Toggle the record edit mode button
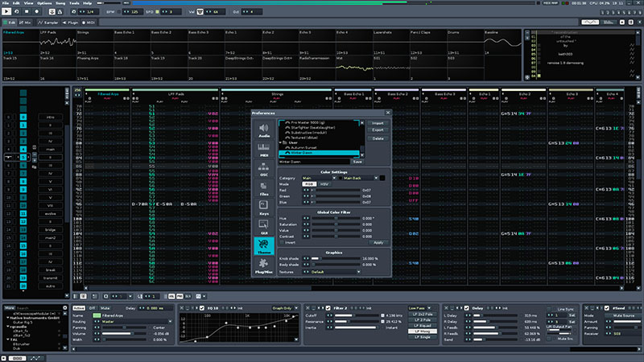644x362 pixels. [36, 11]
